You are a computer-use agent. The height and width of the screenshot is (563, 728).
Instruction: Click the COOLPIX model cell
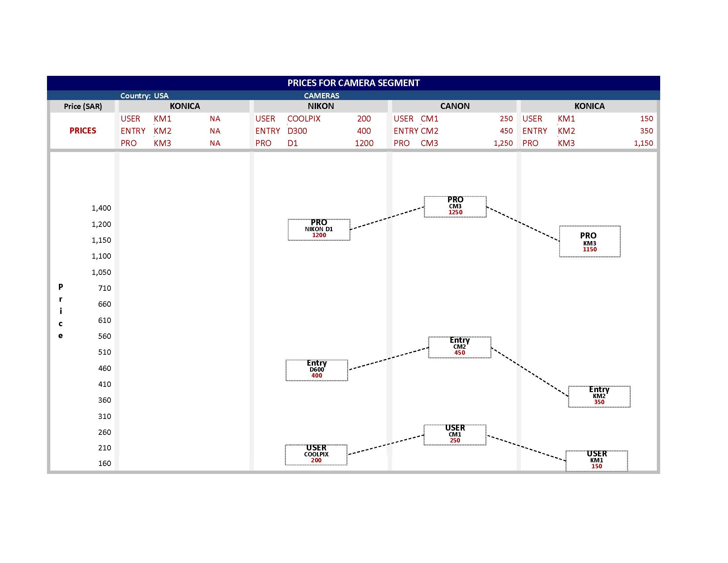[304, 119]
